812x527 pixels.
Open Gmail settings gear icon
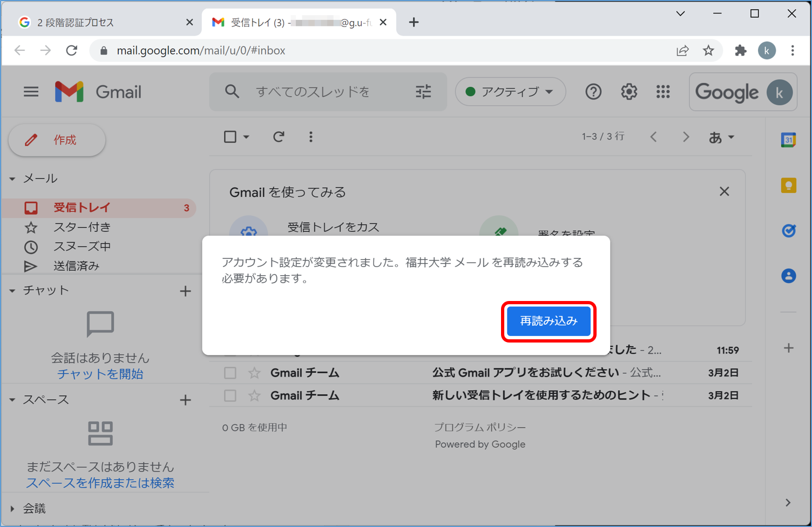(x=628, y=92)
